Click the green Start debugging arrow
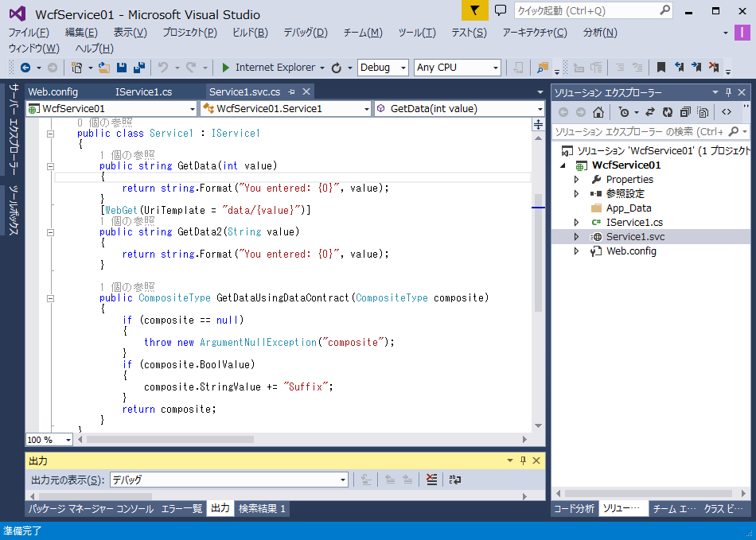Viewport: 756px width, 540px height. (x=226, y=68)
